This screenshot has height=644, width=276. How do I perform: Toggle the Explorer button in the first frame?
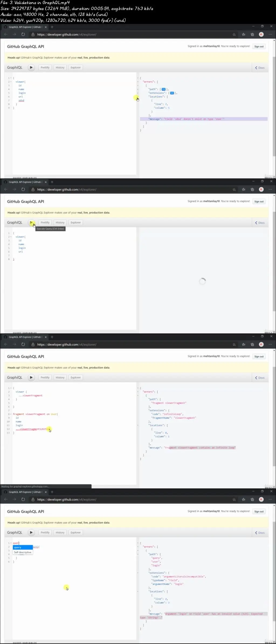[76, 68]
